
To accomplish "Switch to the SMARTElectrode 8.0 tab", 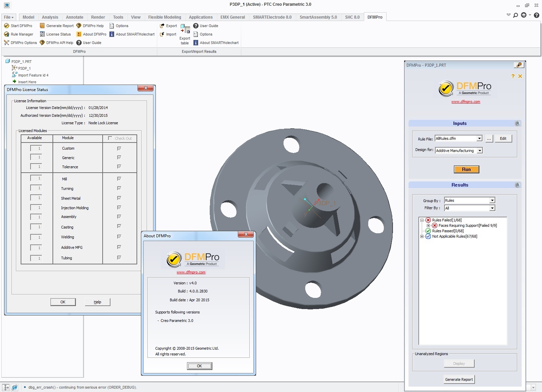I will click(x=272, y=17).
